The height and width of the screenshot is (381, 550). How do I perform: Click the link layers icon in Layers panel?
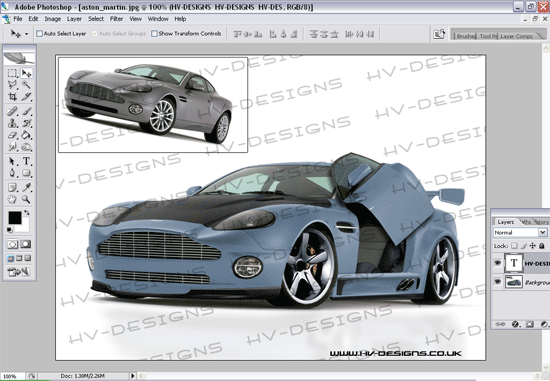point(500,325)
